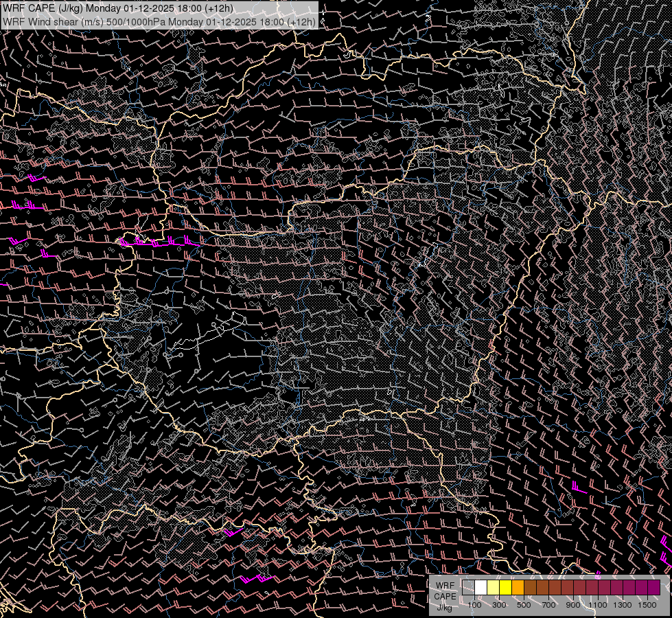Click the white swatch in CAPE legend

[481, 587]
